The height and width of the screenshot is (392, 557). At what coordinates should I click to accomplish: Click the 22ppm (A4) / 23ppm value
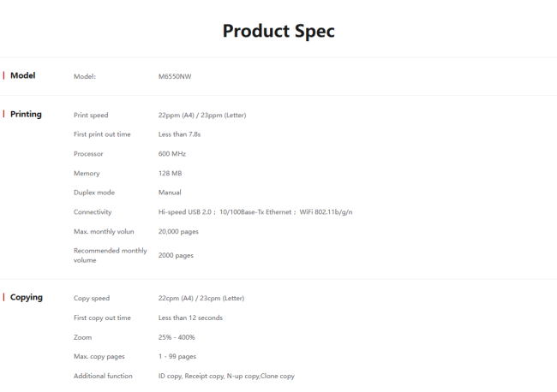[x=202, y=115]
